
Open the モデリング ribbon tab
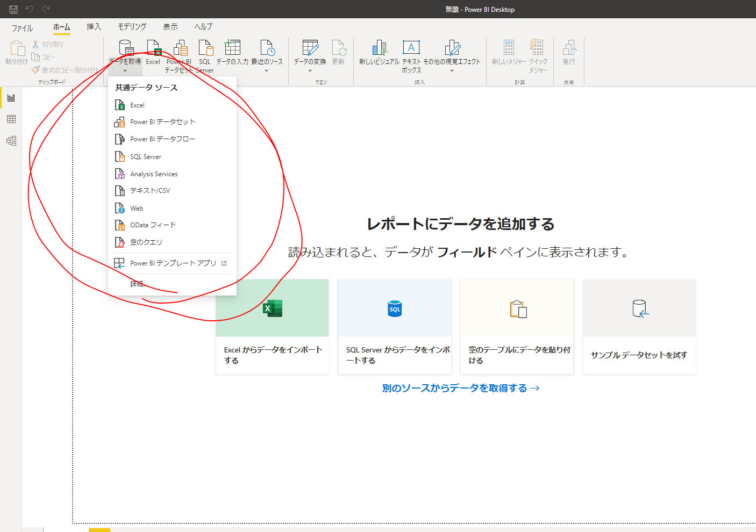(132, 27)
